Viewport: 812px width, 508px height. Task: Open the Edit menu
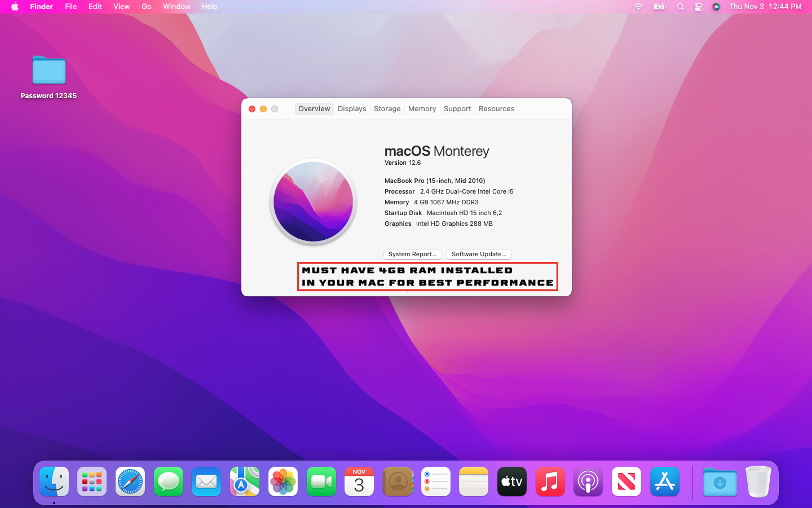[x=95, y=7]
